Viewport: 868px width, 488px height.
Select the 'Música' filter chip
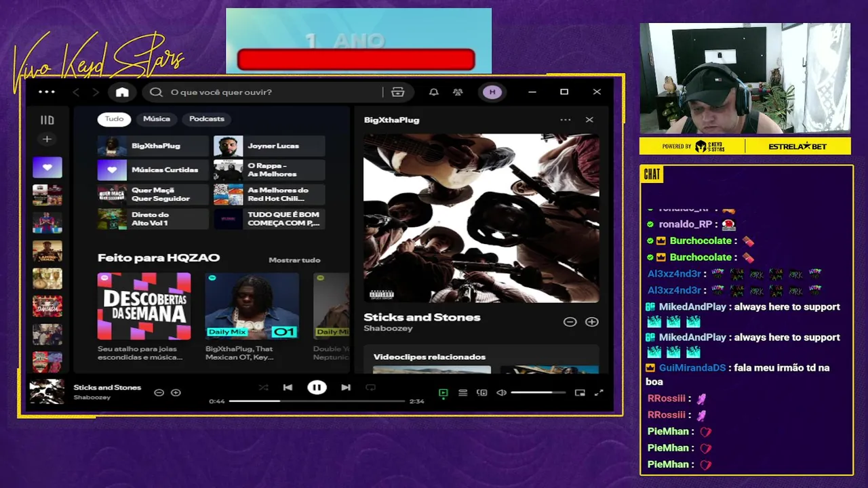point(157,119)
